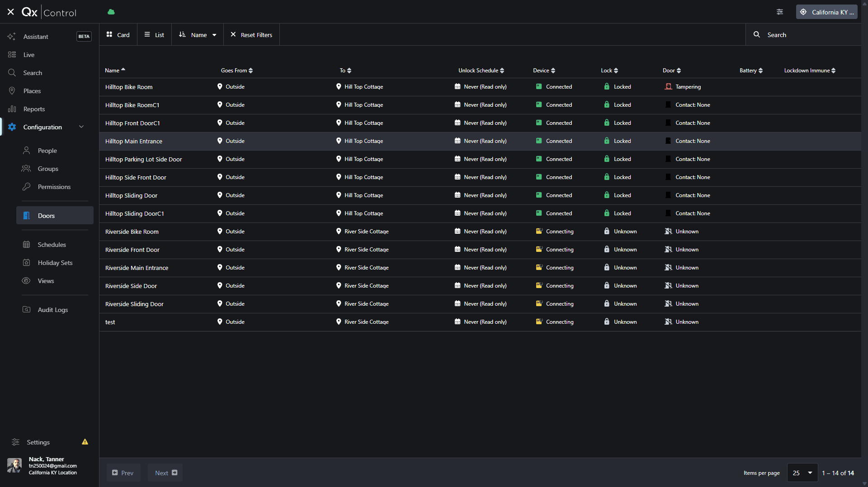Open Permissions page
Screen dimensions: 868x487
55,187
